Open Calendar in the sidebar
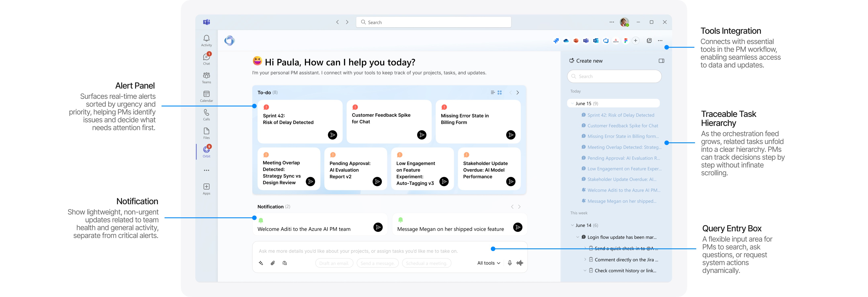The width and height of the screenshot is (868, 297). click(x=207, y=96)
